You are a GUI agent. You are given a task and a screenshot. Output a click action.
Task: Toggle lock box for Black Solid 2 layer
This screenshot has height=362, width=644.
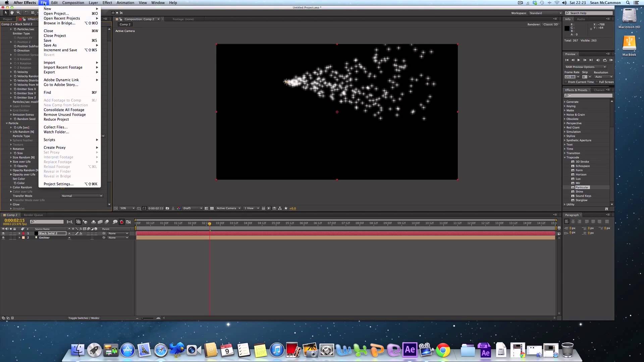coord(14,233)
